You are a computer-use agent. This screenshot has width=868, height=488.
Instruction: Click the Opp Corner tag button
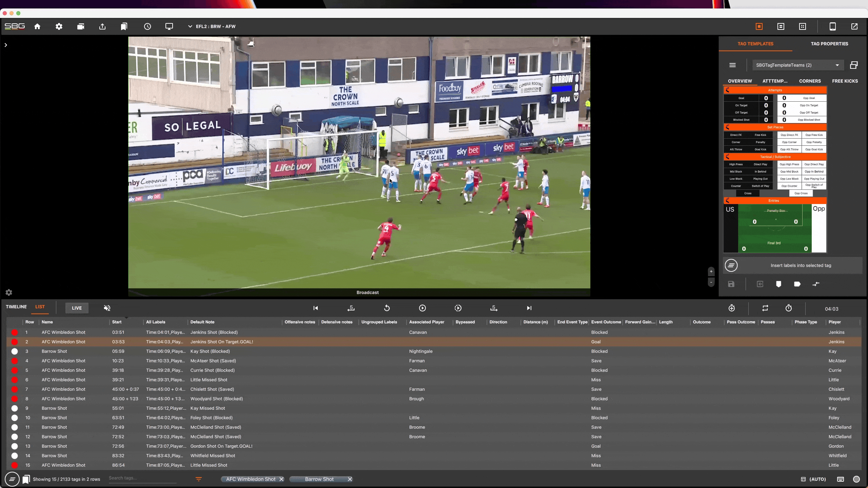pyautogui.click(x=789, y=142)
